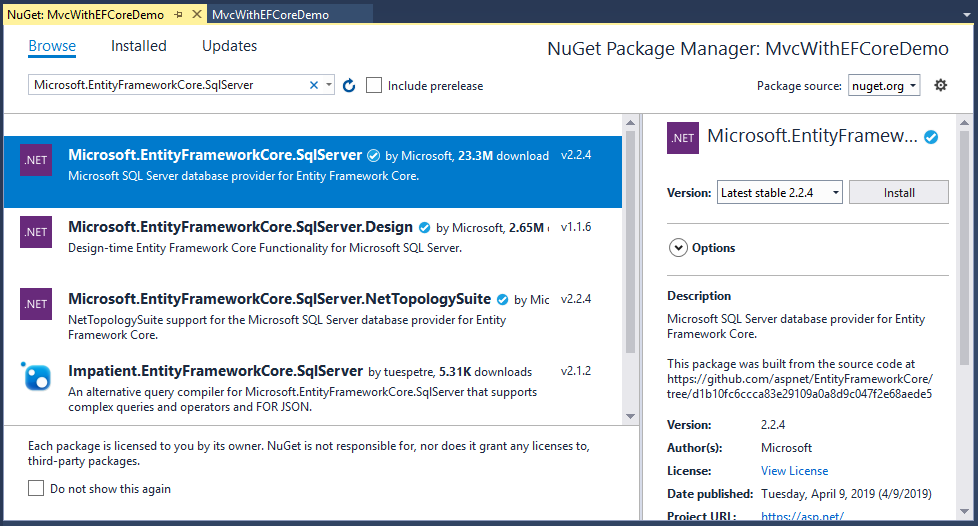Pin the NuGet: MvcWithEFCoreDemo tab
The width and height of the screenshot is (978, 526).
coord(178,14)
